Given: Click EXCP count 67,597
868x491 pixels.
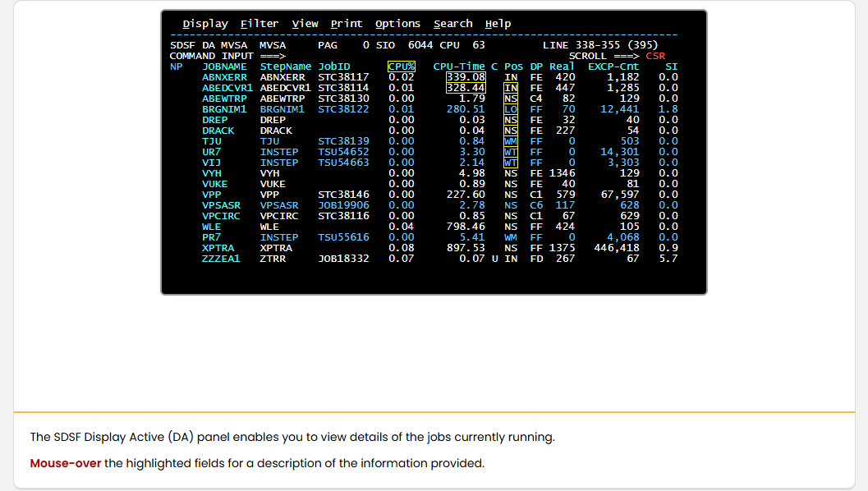Looking at the screenshot, I should point(620,195).
